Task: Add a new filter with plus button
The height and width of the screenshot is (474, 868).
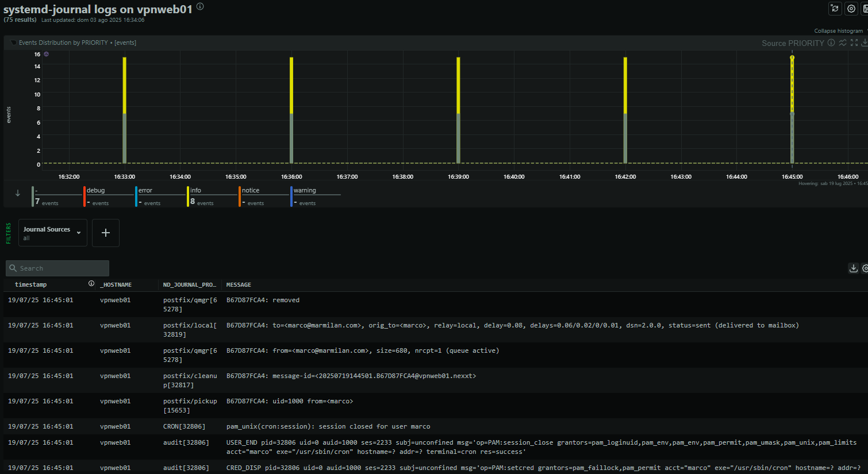Action: [106, 233]
